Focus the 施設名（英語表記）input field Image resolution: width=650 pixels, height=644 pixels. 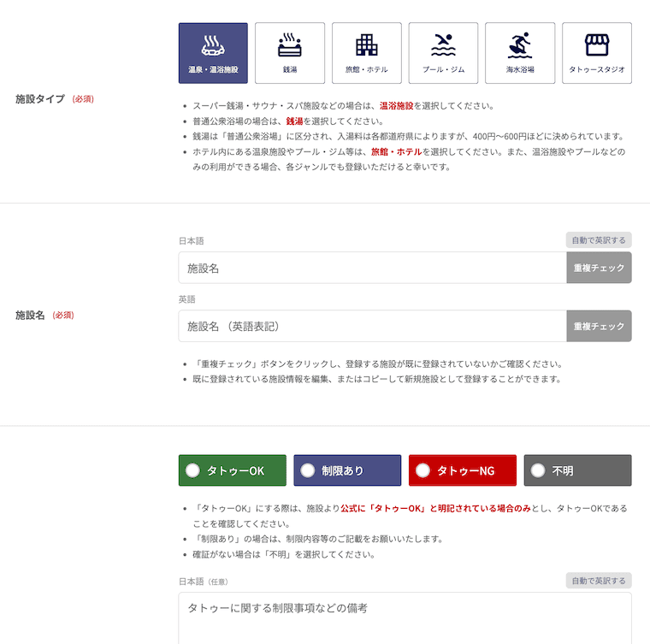[372, 326]
